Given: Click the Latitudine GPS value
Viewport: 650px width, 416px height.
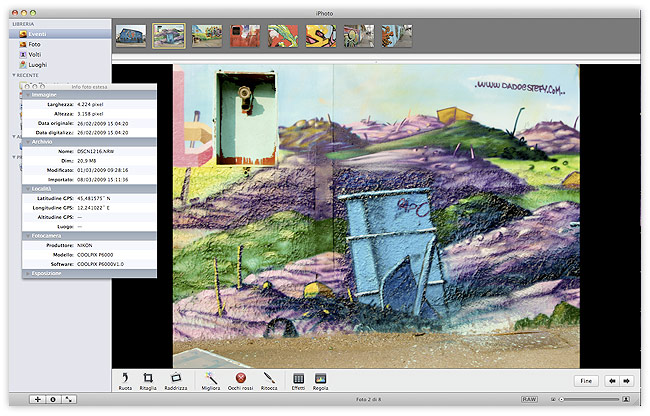Looking at the screenshot, I should pyautogui.click(x=94, y=198).
